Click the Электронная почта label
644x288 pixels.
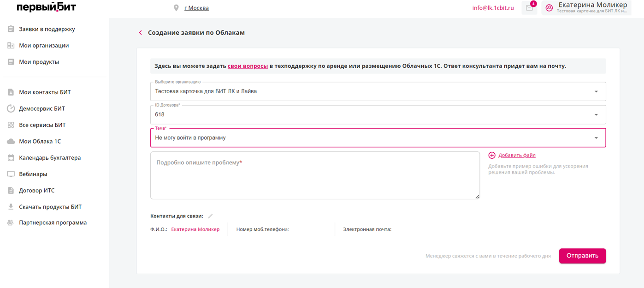pos(367,229)
